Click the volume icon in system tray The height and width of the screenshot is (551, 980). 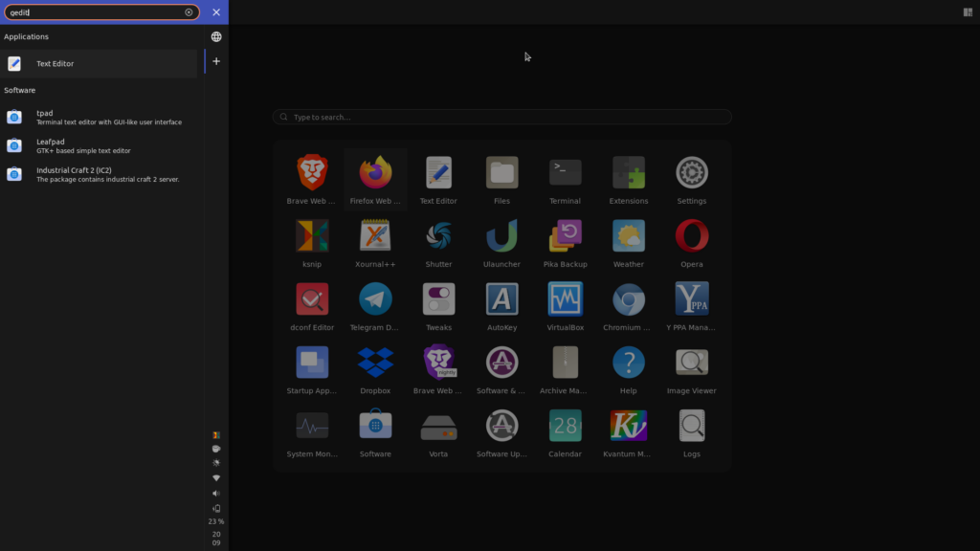215,494
